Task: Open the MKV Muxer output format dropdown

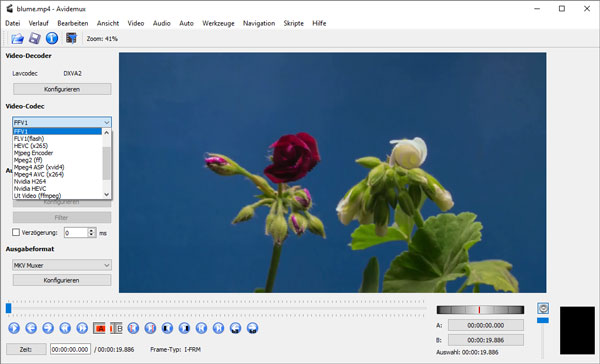Action: click(x=62, y=265)
